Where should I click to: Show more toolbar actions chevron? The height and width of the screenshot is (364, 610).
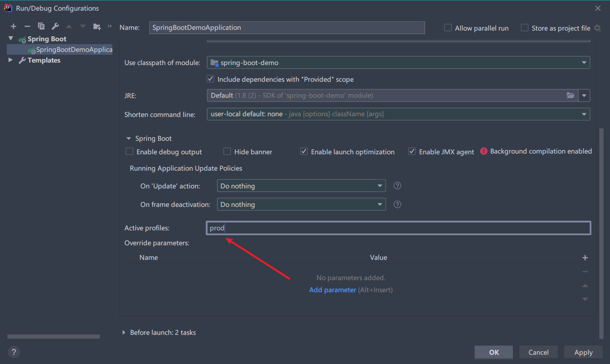[110, 26]
